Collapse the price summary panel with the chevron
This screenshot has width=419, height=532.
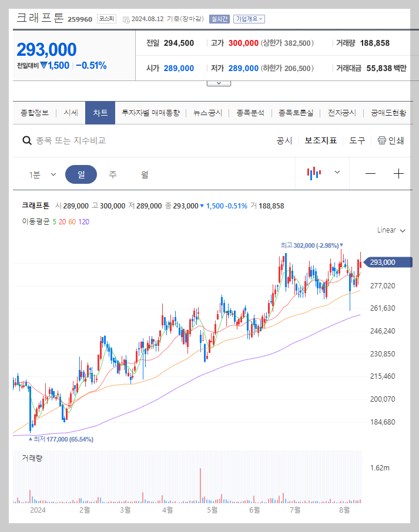pyautogui.click(x=218, y=83)
